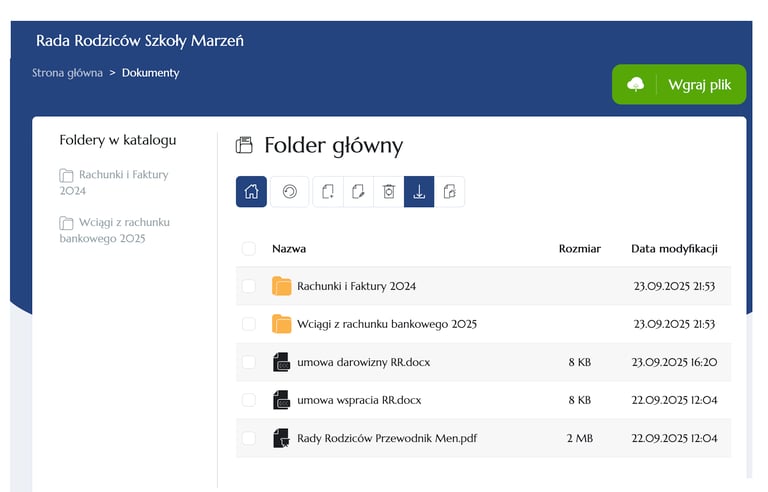
Task: Click the Foldery w katalogu heading
Action: pyautogui.click(x=118, y=140)
